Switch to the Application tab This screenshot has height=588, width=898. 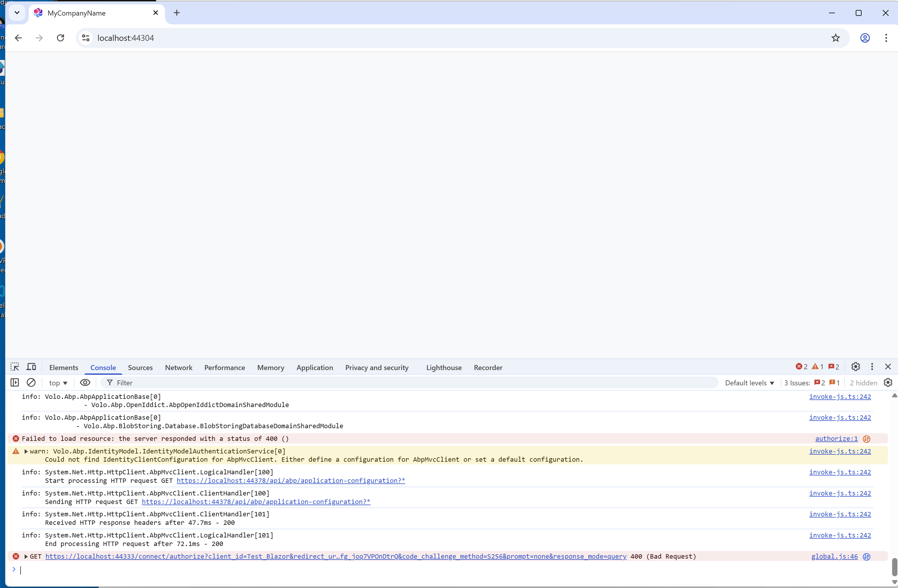pyautogui.click(x=314, y=368)
